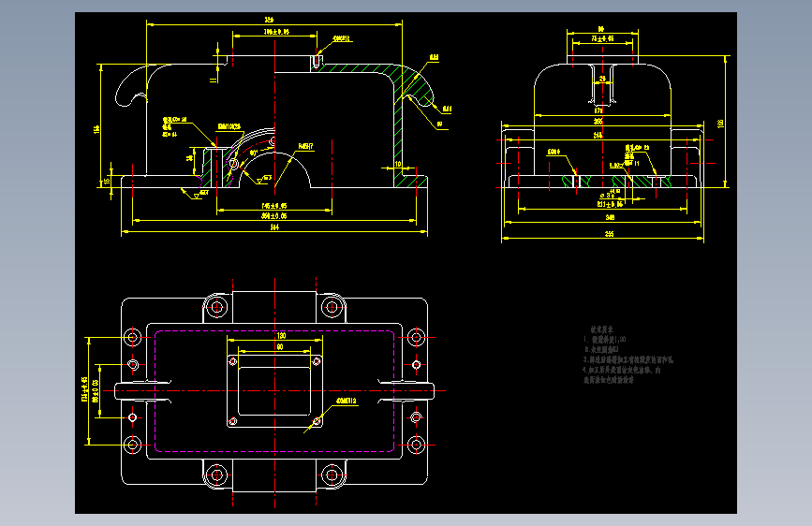Select the "90" dimension below the 130 dimension
The image size is (812, 526).
click(280, 347)
